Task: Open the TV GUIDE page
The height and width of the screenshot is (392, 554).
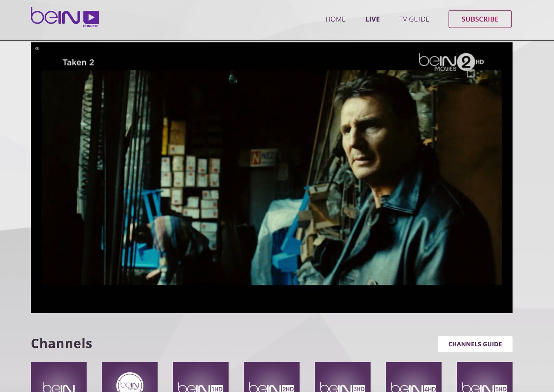Action: [414, 19]
